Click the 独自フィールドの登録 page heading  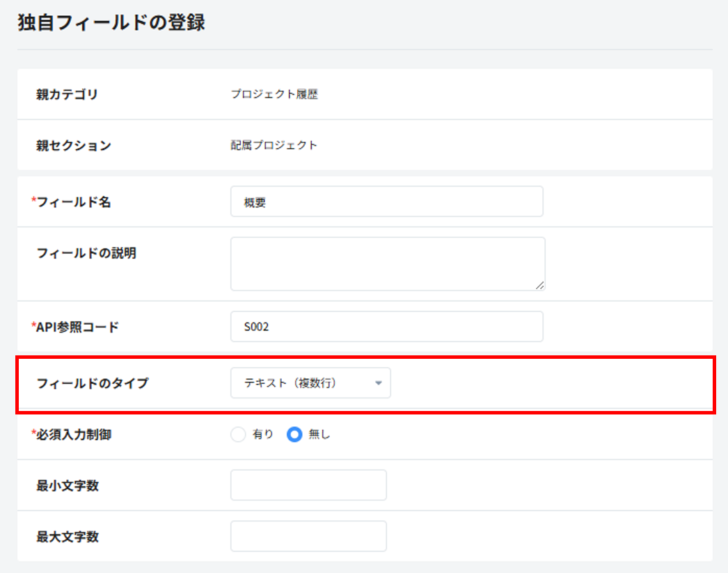coord(111,22)
